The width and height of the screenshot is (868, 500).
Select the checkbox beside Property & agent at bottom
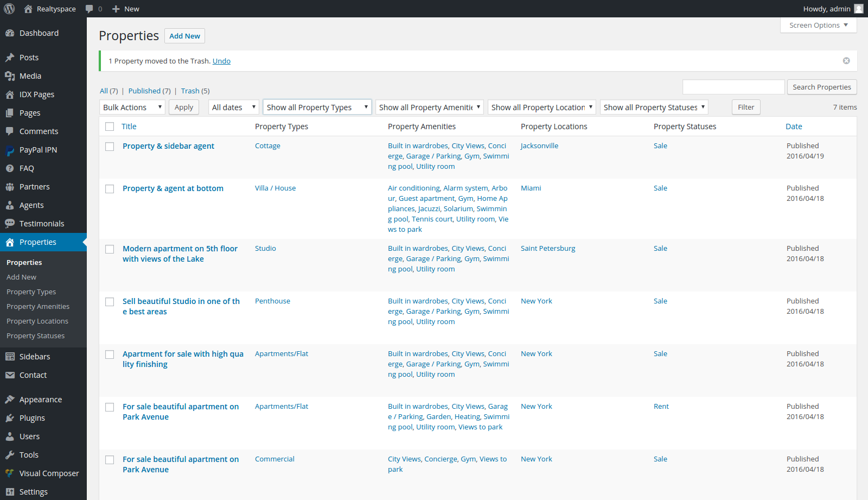click(x=110, y=189)
